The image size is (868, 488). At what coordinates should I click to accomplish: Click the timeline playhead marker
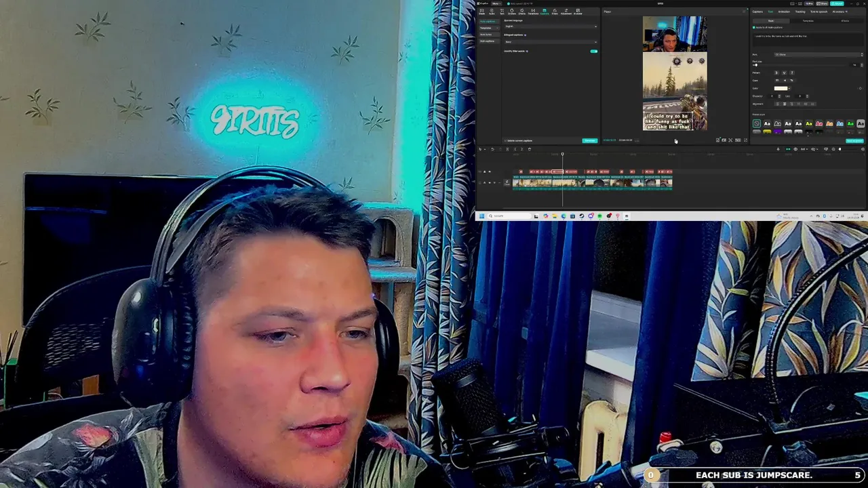coord(562,154)
